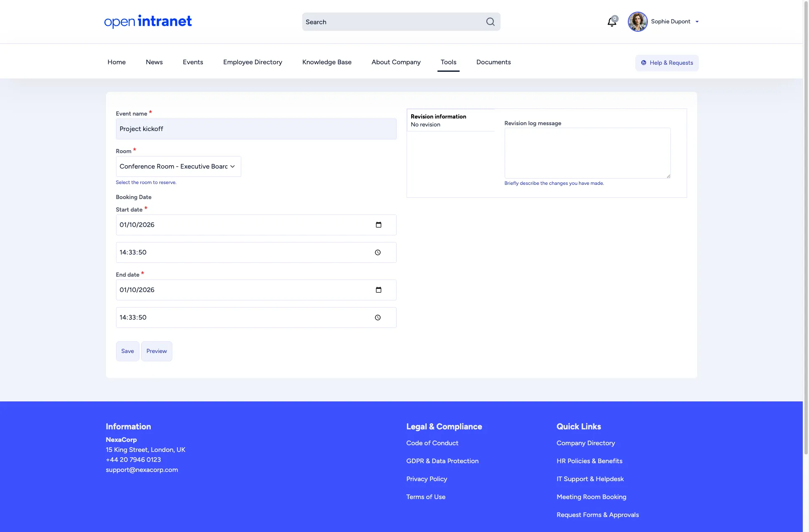Open the Events menu item

[193, 62]
